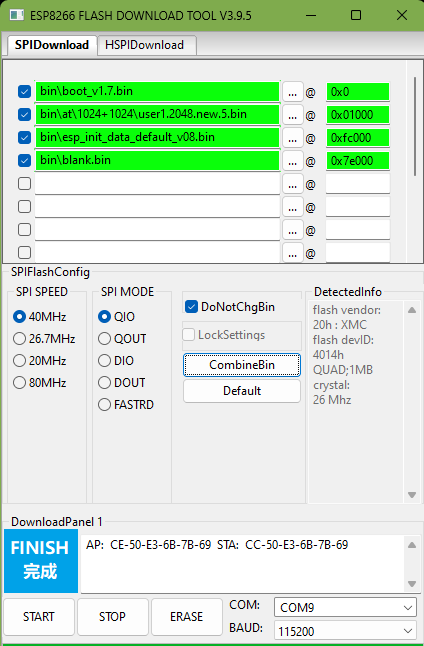Open file browser for eighth empty row
The width and height of the screenshot is (424, 646).
click(x=293, y=253)
